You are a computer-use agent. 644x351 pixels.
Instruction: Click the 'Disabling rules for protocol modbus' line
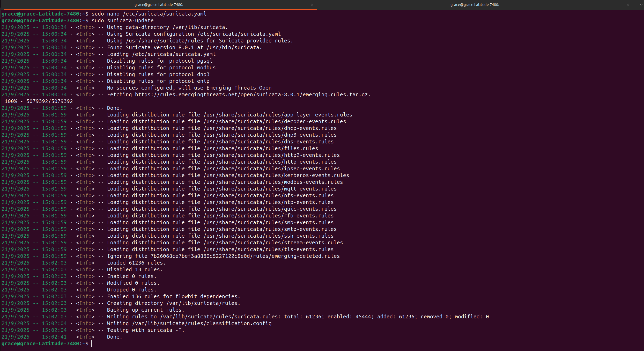161,68
